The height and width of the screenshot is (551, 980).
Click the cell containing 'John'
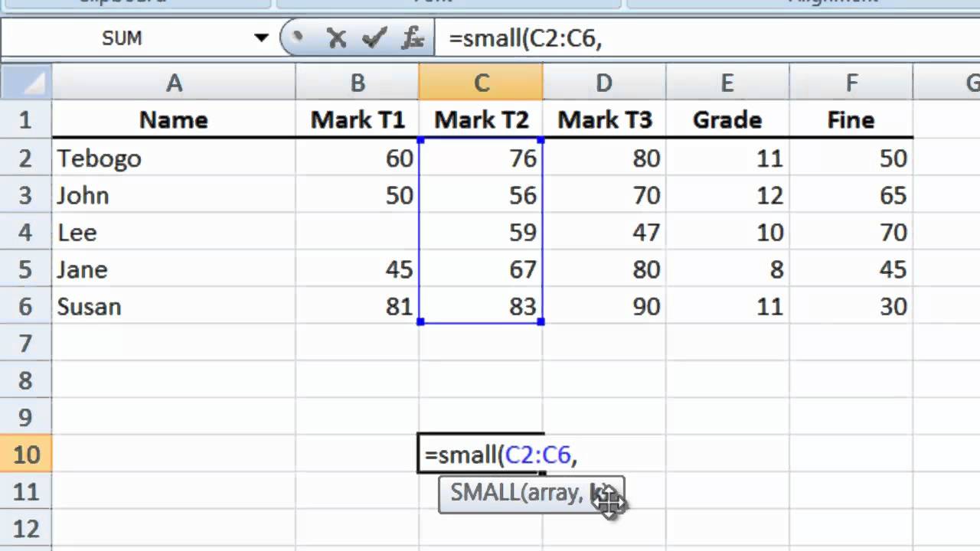tap(174, 195)
